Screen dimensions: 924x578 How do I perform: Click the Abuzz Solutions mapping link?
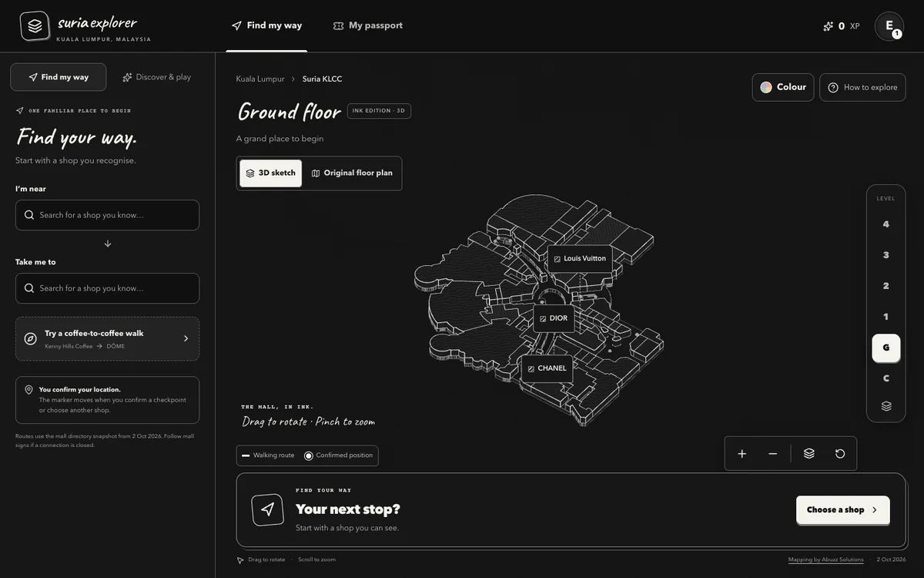pyautogui.click(x=825, y=560)
